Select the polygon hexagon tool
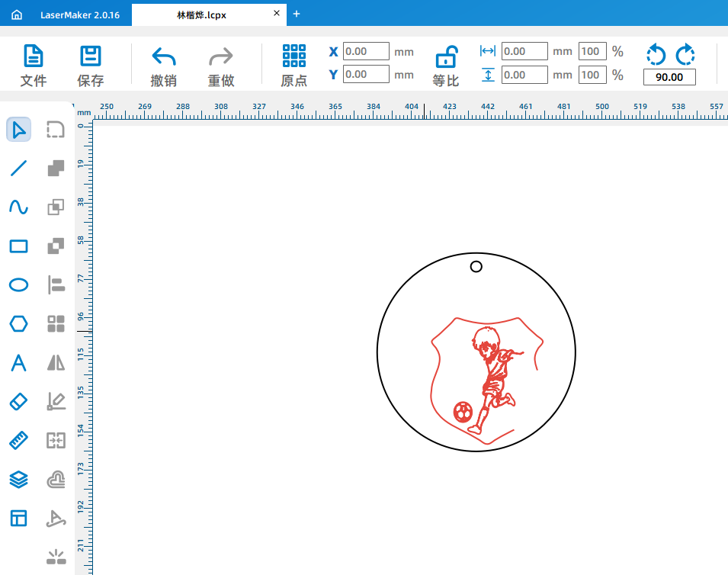The height and width of the screenshot is (575, 728). tap(18, 324)
